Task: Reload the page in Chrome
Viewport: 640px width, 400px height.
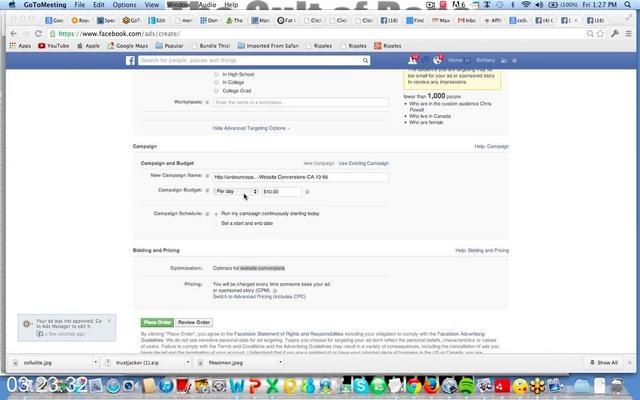Action: point(38,33)
